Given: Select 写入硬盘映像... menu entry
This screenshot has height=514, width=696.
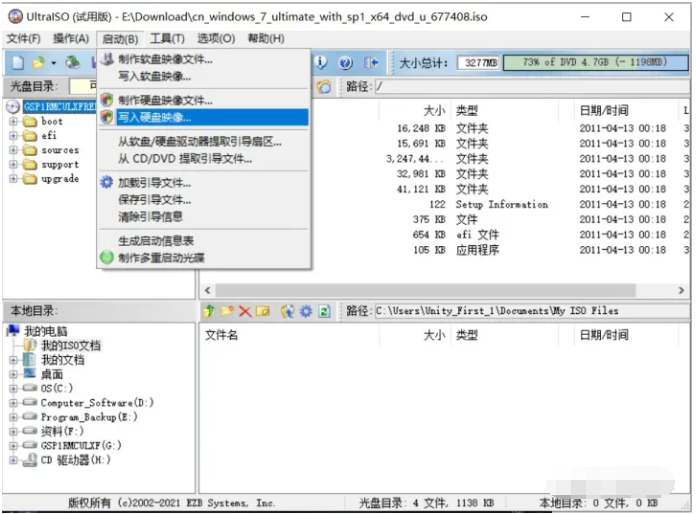Looking at the screenshot, I should click(x=204, y=117).
